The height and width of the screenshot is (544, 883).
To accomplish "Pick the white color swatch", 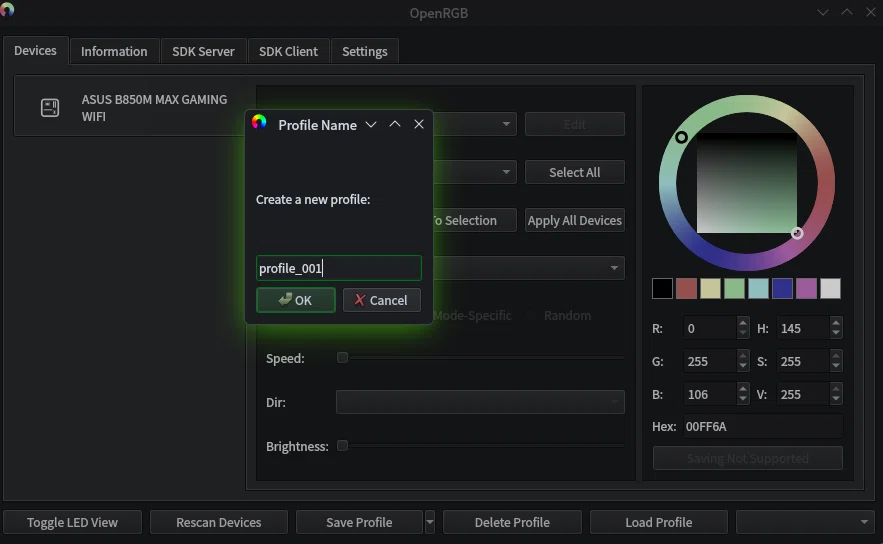I will [830, 288].
